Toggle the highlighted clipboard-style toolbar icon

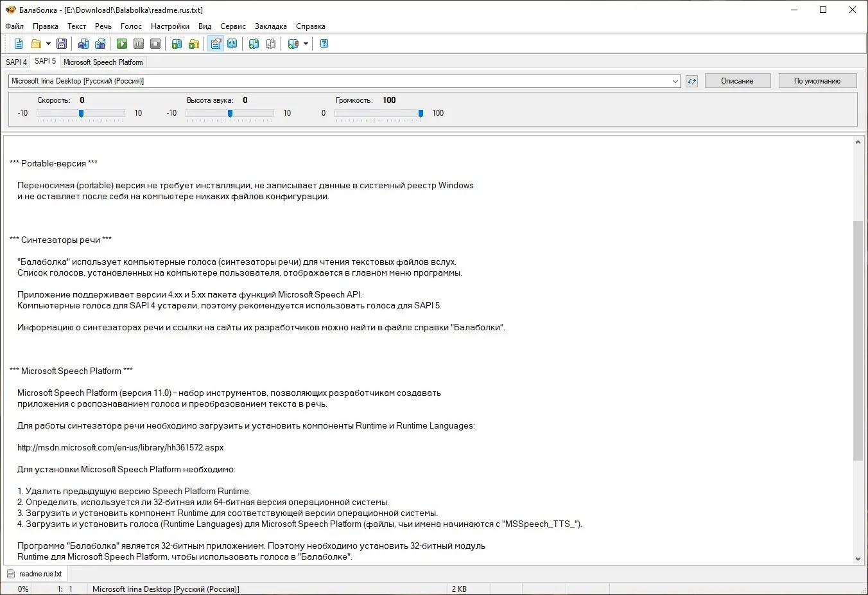[x=216, y=44]
